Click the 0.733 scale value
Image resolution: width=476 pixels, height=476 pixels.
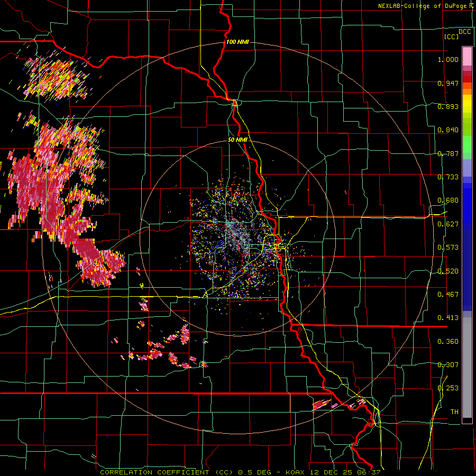tap(448, 177)
